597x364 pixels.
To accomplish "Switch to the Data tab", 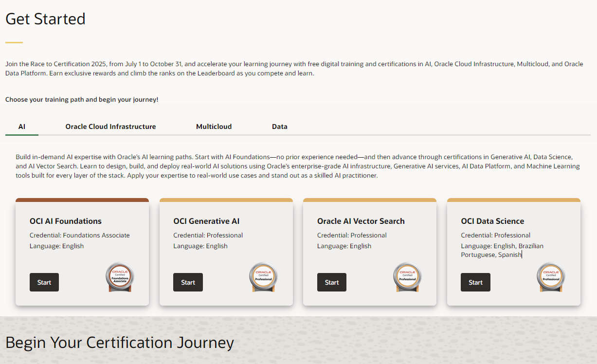I will click(x=280, y=127).
